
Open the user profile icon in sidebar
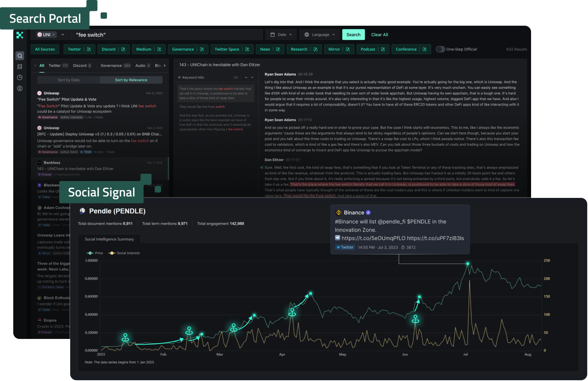click(x=19, y=88)
